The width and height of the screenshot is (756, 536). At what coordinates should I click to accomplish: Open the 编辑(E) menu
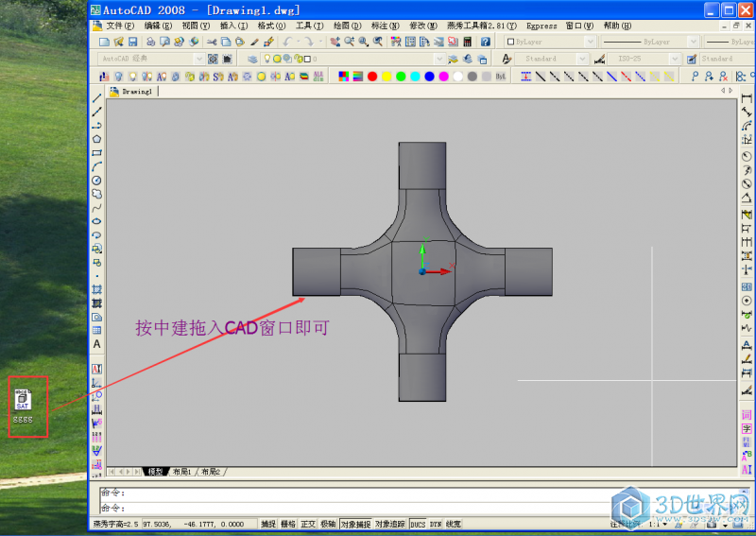[x=158, y=26]
